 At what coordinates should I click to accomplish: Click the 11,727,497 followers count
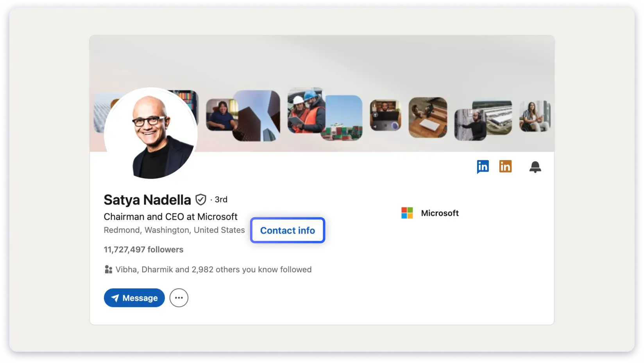(143, 250)
